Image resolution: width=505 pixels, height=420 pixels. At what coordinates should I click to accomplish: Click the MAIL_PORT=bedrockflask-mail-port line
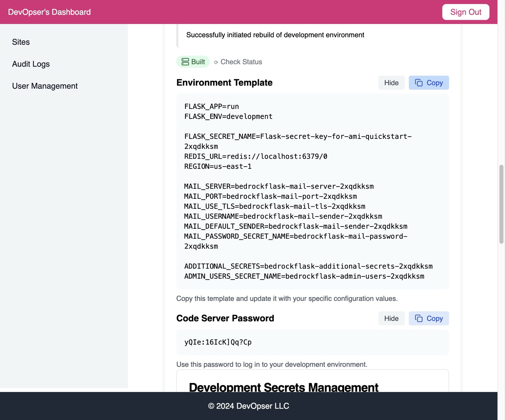(270, 196)
